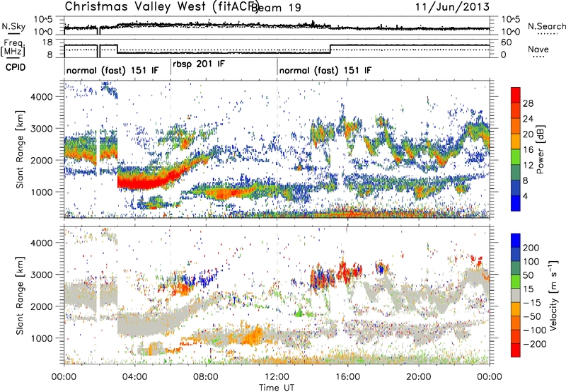This screenshot has height=392, width=566.
Task: Click the 'Time UT' axis title
Action: tap(277, 388)
